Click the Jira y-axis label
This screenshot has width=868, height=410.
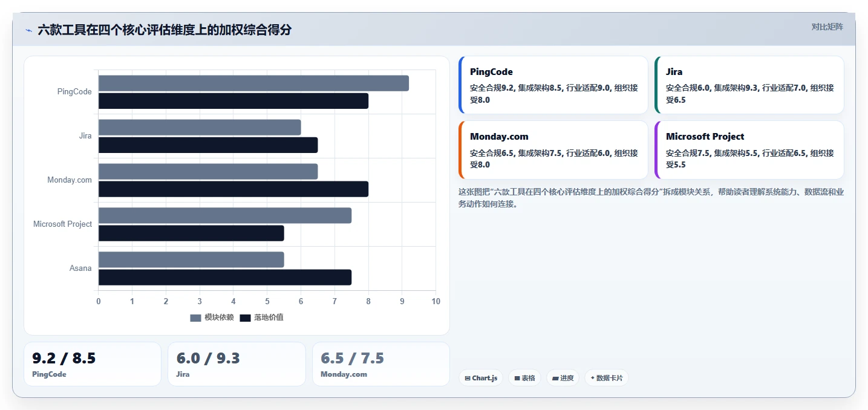[85, 136]
